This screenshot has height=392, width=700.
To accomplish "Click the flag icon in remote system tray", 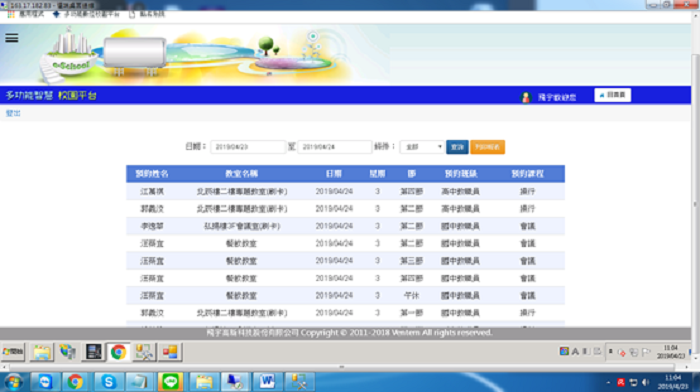I will (x=646, y=352).
